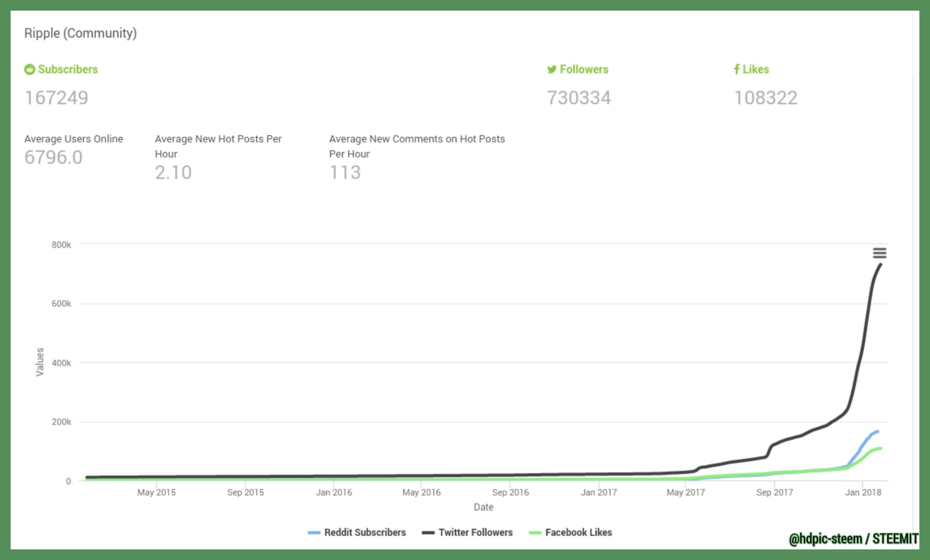Viewport: 930px width, 560px height.
Task: Open the Subscribers heading link
Action: [x=68, y=70]
